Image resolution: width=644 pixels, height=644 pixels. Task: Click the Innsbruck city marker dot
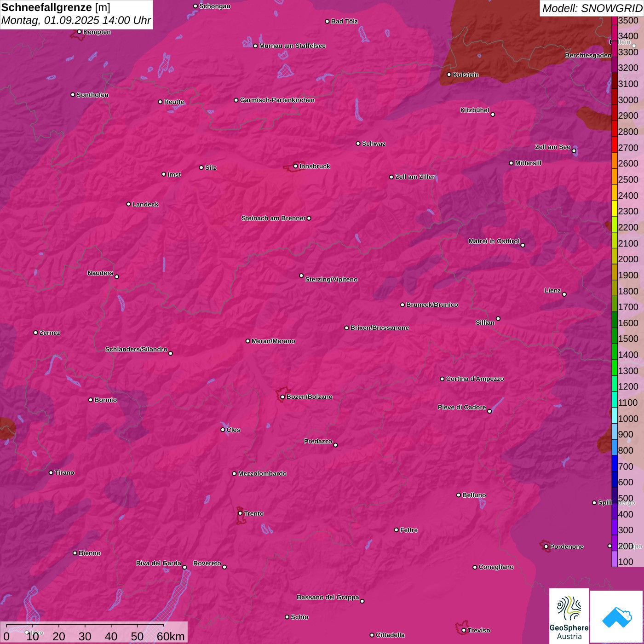point(295,166)
